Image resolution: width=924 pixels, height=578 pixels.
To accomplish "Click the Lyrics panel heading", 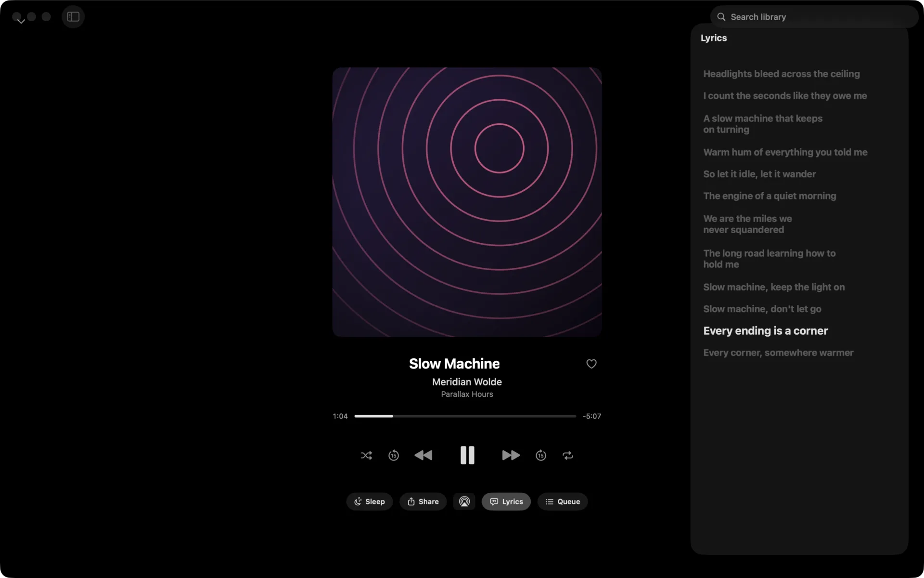I will [x=714, y=38].
